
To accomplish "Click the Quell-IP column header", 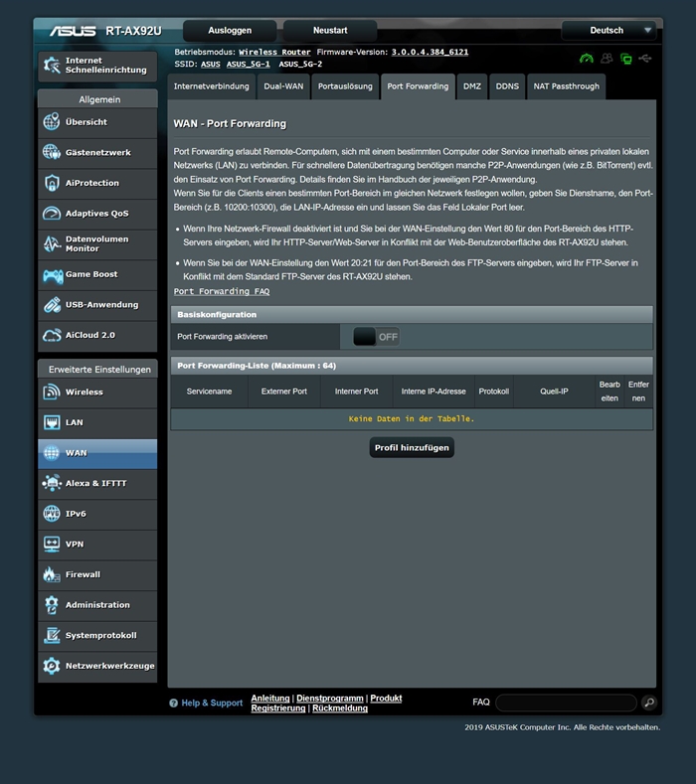I will click(554, 392).
